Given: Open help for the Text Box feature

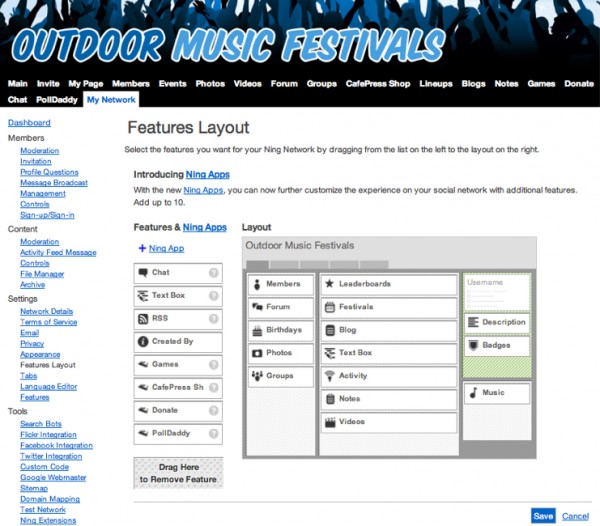Looking at the screenshot, I should point(214,296).
